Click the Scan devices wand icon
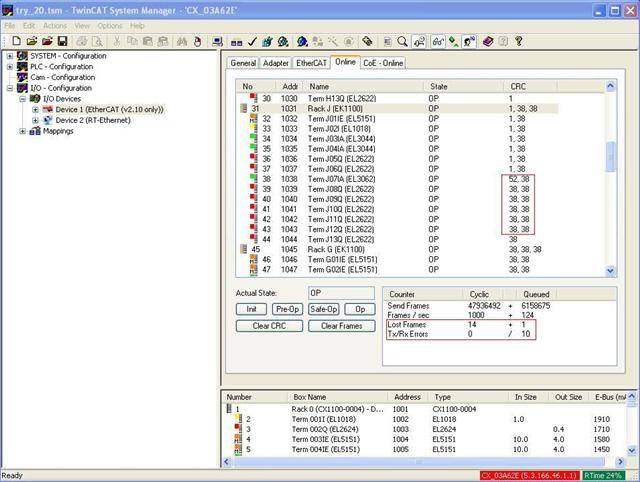 (333, 41)
